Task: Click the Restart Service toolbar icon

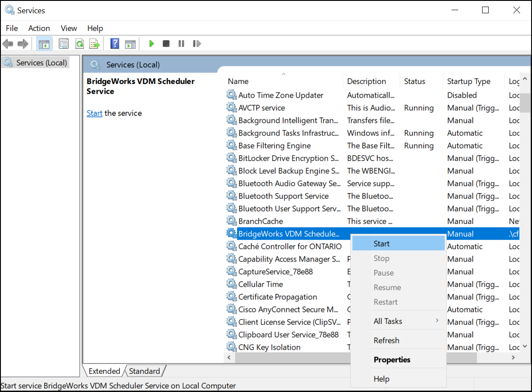Action: [197, 44]
